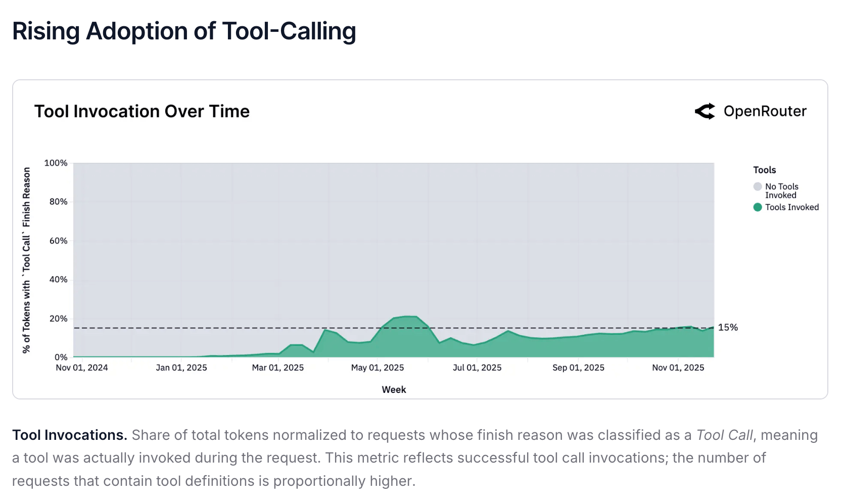
Task: Click the Nov 01, 2024 axis label
Action: click(82, 368)
